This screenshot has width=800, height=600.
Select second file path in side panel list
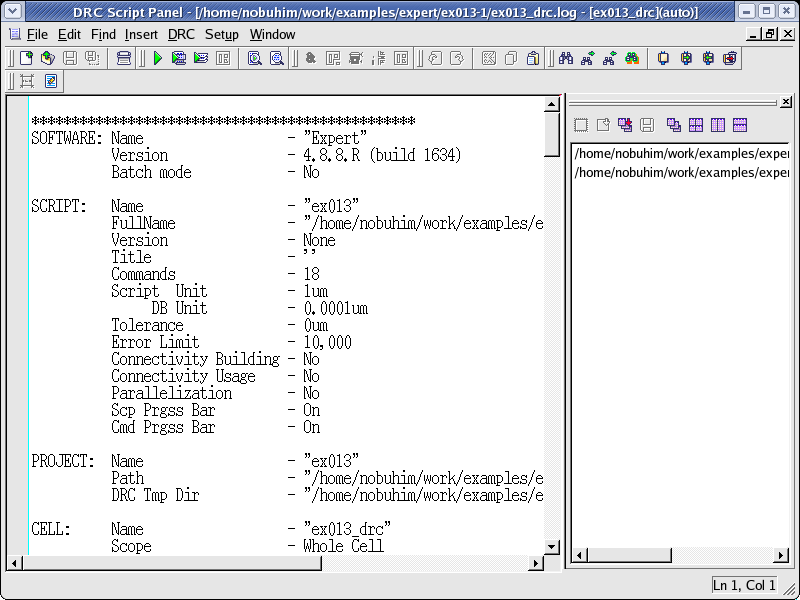681,172
